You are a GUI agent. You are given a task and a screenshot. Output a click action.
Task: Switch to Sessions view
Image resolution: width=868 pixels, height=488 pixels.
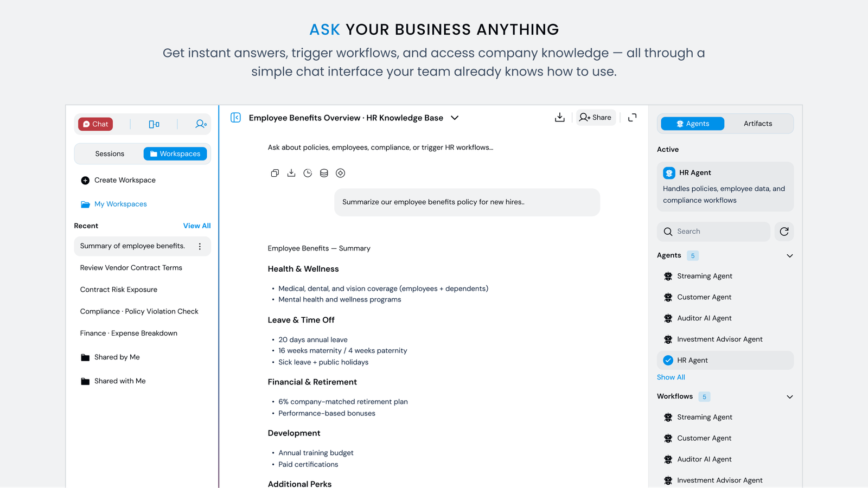pos(110,154)
